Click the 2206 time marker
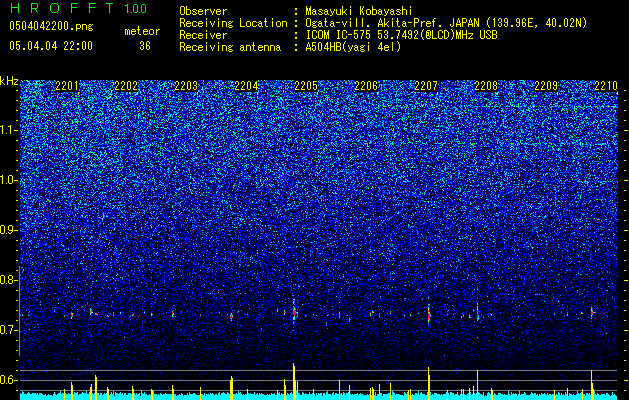 click(366, 86)
